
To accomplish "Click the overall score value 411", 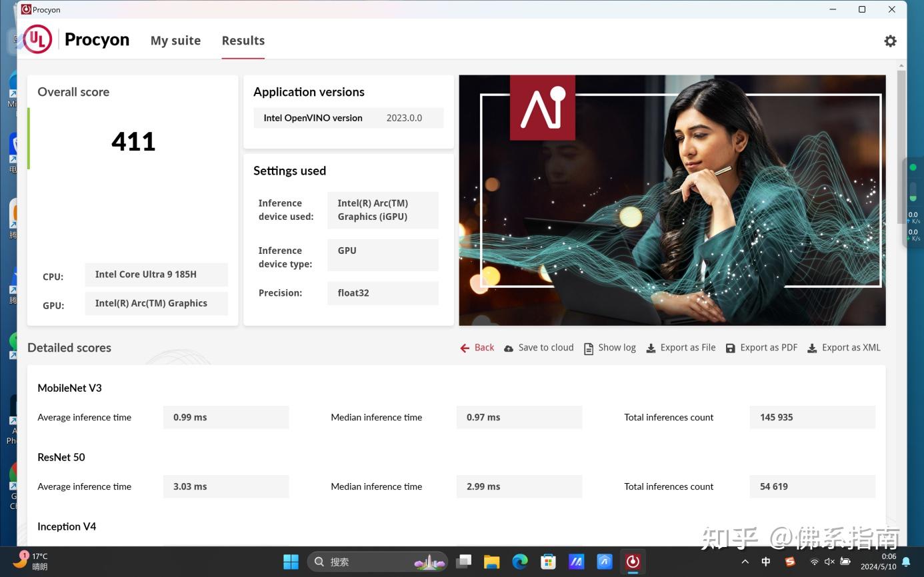I will click(133, 141).
